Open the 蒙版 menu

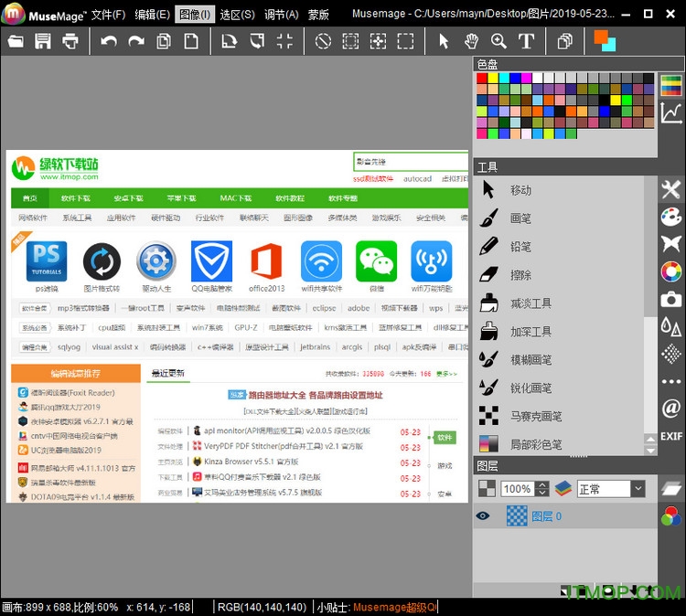pyautogui.click(x=318, y=15)
